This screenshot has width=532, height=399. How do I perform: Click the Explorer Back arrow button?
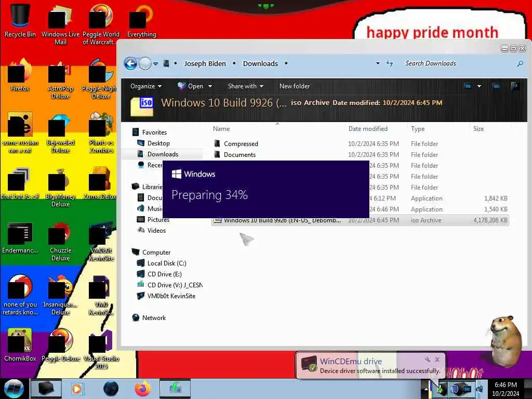(x=130, y=63)
